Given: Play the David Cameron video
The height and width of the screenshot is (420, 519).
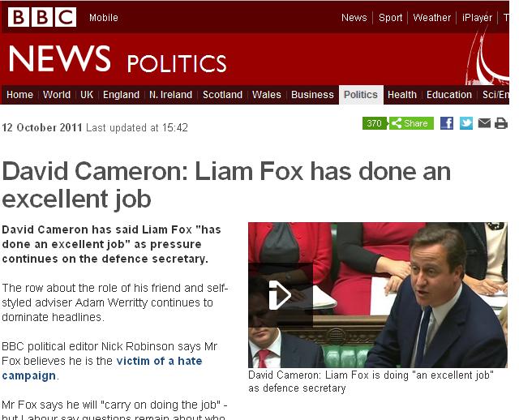Looking at the screenshot, I should [280, 294].
